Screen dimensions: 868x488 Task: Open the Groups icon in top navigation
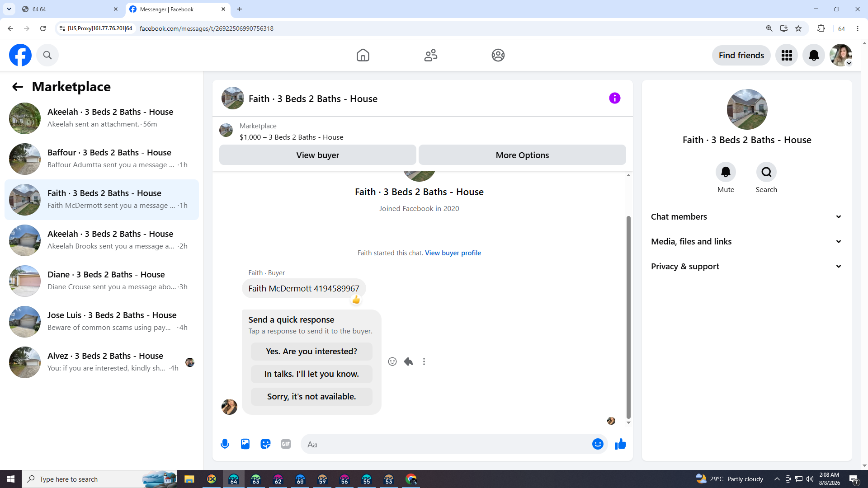pyautogui.click(x=498, y=55)
